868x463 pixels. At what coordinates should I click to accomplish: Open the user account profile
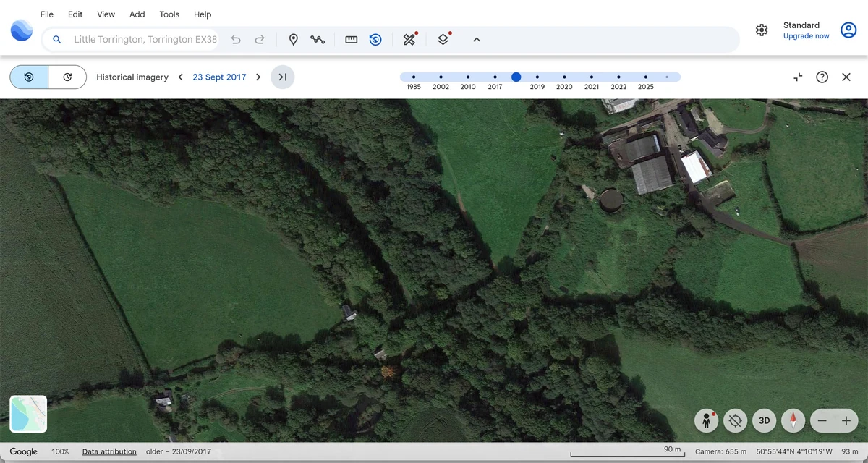[848, 30]
